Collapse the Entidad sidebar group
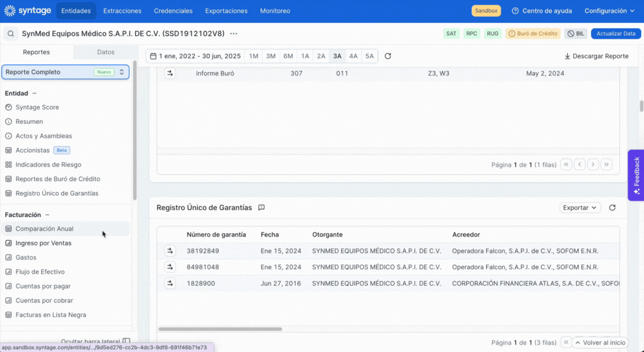The width and height of the screenshot is (644, 352). click(35, 94)
